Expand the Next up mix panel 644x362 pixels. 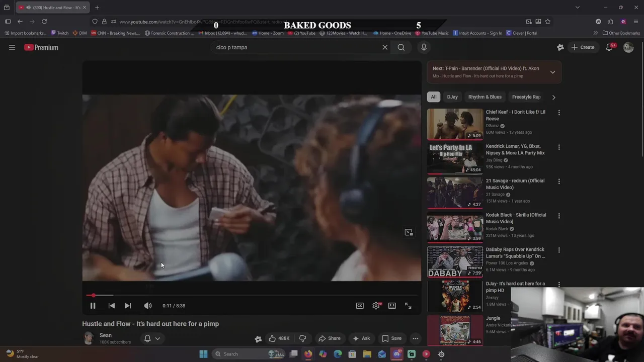coord(552,72)
